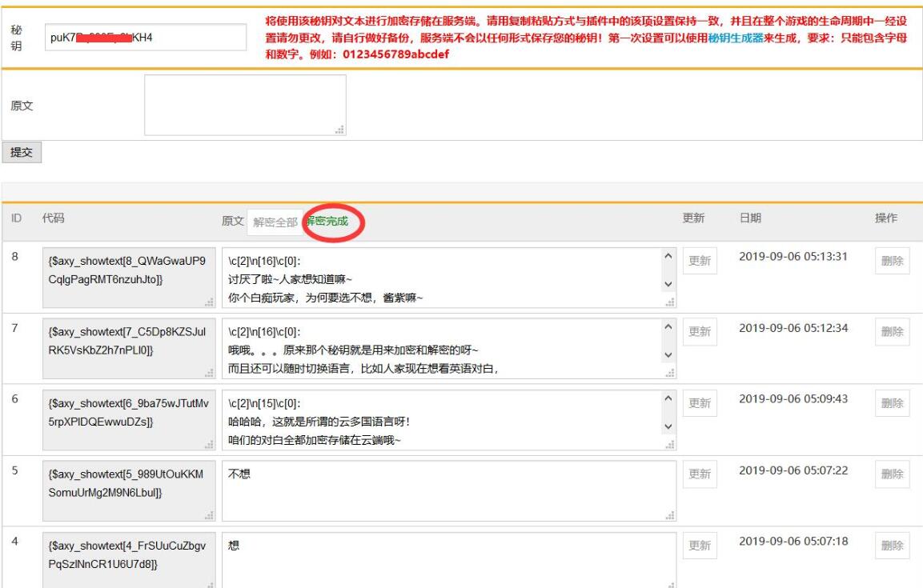The height and width of the screenshot is (588, 923).
Task: Click the text area containing 不想
Action: tap(449, 491)
